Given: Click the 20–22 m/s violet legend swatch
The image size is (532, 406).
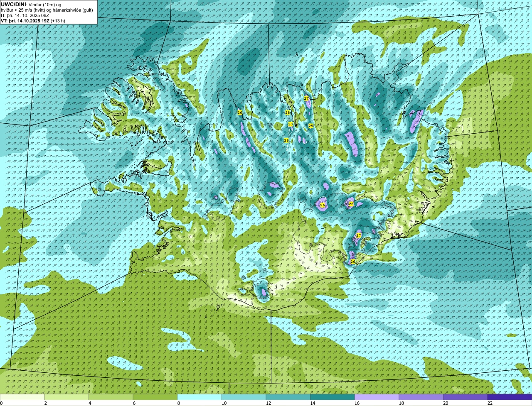Looking at the screenshot, I should (465, 397).
